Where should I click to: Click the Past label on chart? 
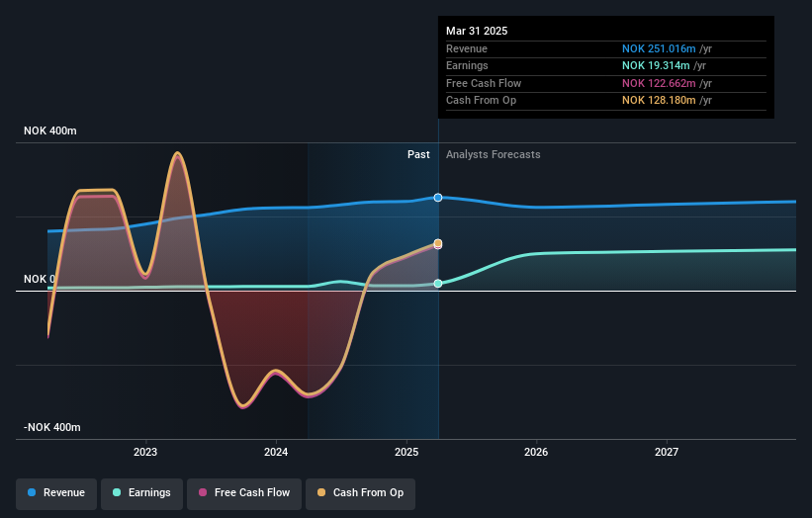click(x=418, y=155)
